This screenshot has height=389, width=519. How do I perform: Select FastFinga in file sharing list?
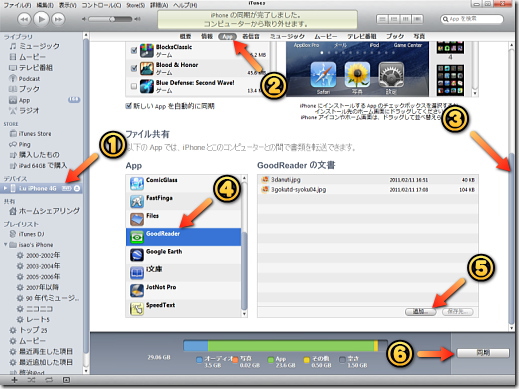(x=183, y=201)
